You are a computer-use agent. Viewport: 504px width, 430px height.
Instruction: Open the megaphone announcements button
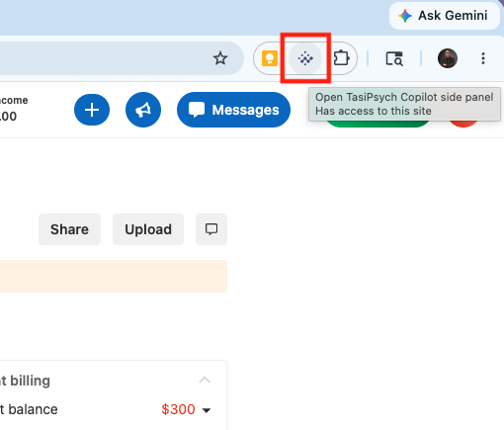[x=143, y=110]
